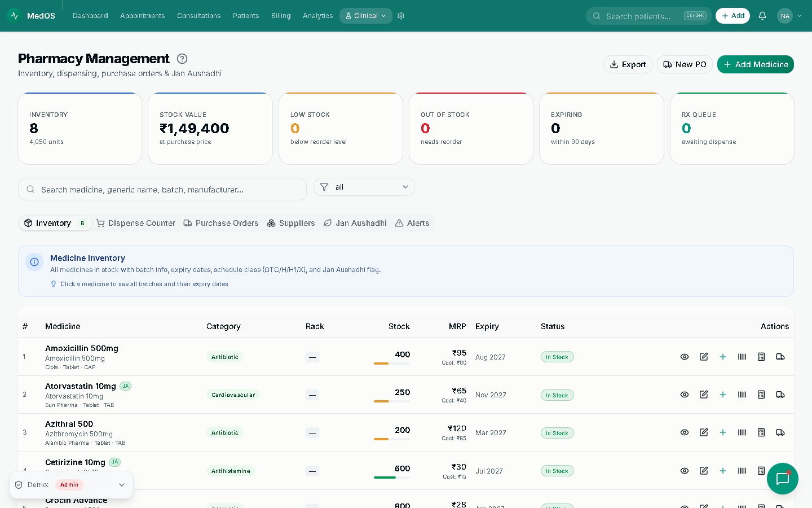The image size is (812, 508).
Task: Go to Appointments page
Action: [x=142, y=16]
